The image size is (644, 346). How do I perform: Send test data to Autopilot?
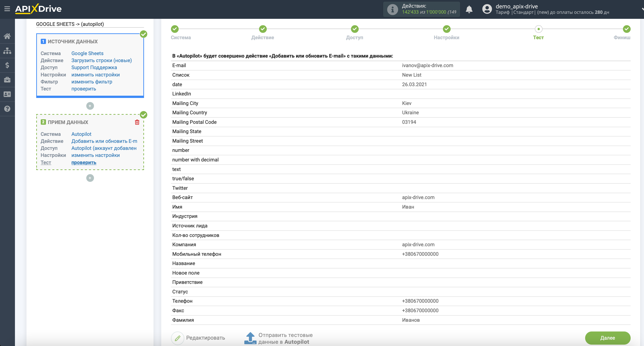pyautogui.click(x=285, y=339)
